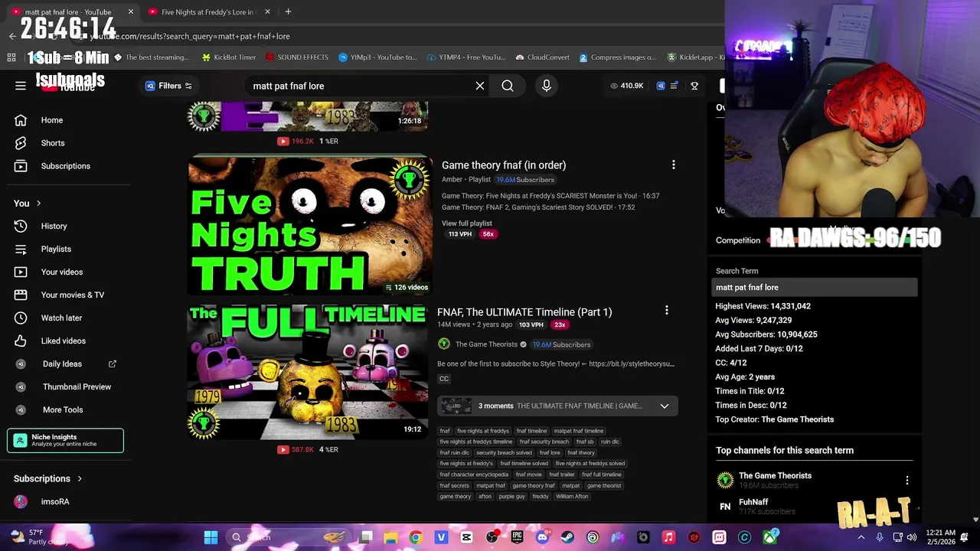Open the imsoRA subscription channel

click(x=55, y=502)
